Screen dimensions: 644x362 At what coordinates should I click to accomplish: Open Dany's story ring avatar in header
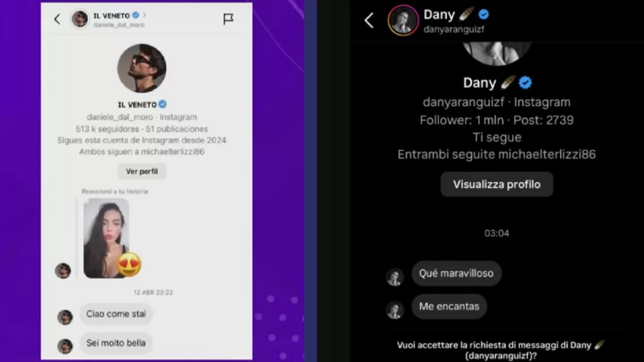pos(403,20)
